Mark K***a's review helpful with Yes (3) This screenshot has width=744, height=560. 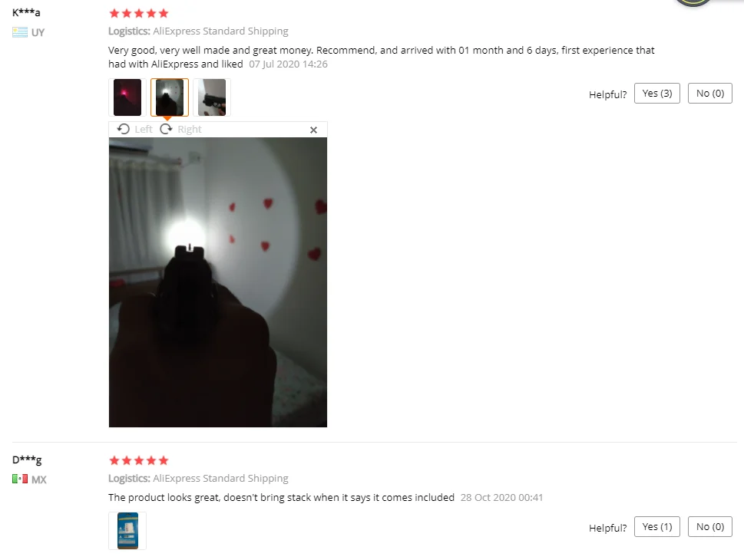(x=656, y=94)
